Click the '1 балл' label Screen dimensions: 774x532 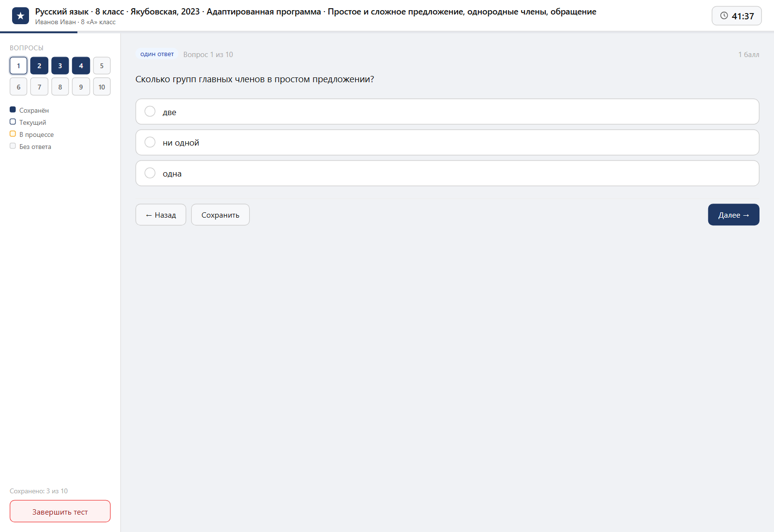point(748,55)
